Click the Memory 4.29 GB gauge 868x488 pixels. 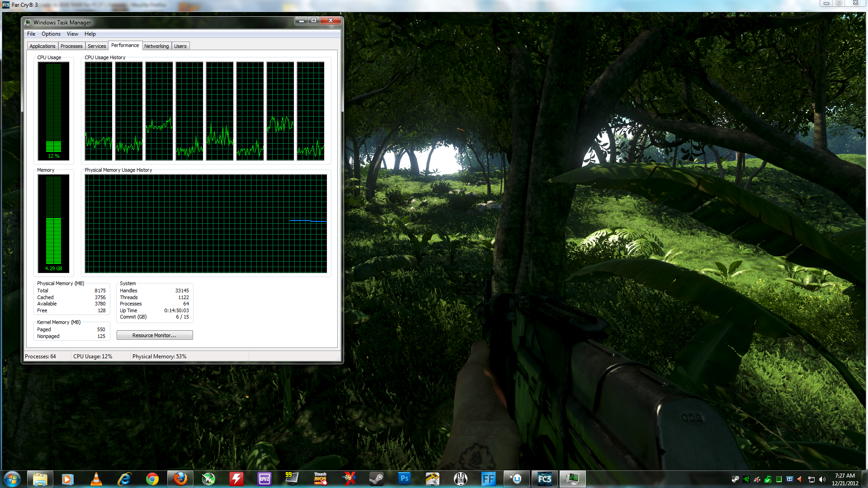(53, 224)
